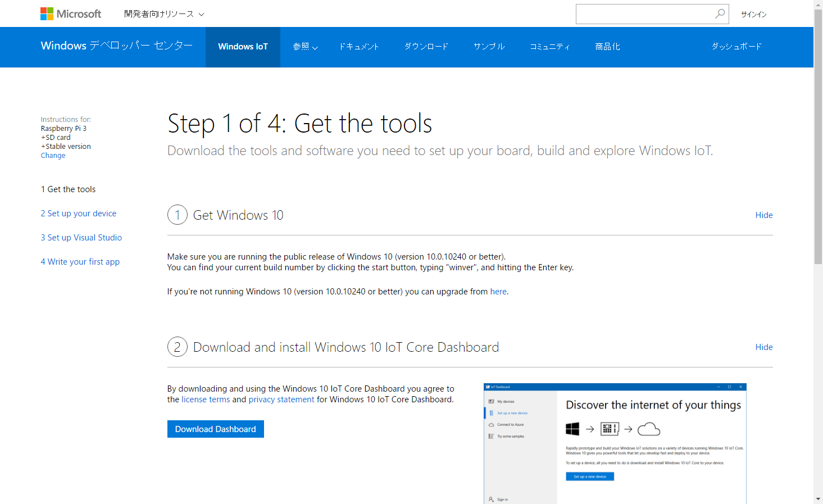
Task: Open the コミュニティ menu item
Action: (550, 47)
